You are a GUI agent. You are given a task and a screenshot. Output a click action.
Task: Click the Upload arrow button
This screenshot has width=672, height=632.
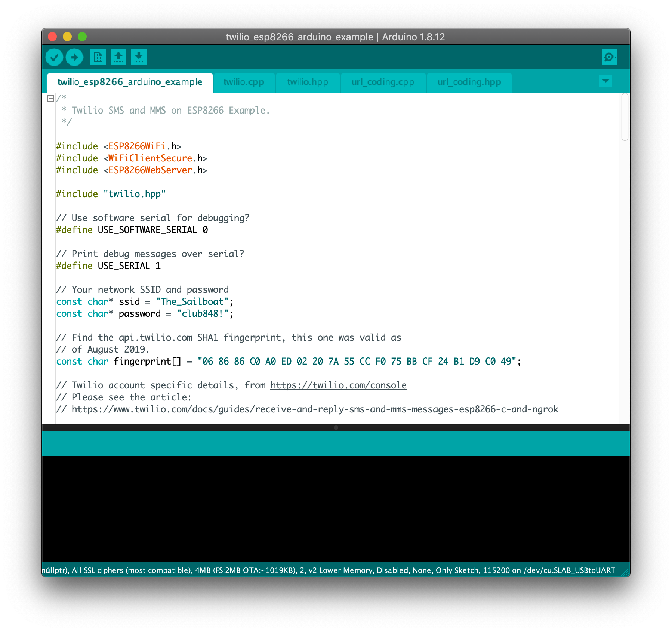(x=74, y=57)
